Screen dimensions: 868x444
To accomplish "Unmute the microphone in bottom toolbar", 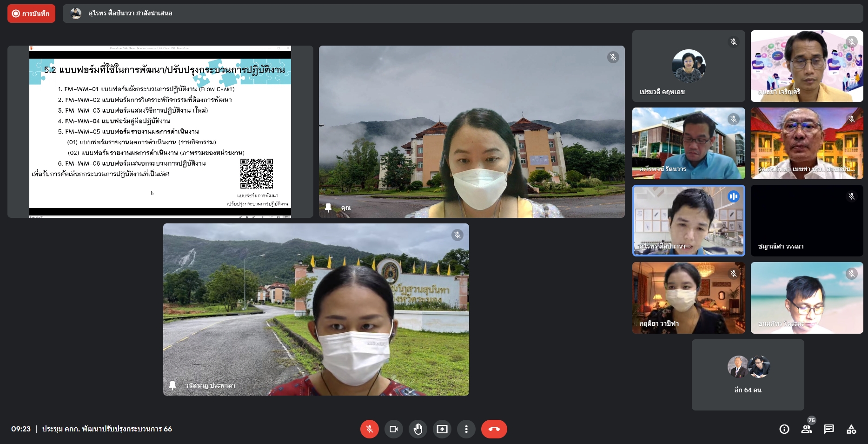I will pyautogui.click(x=369, y=429).
